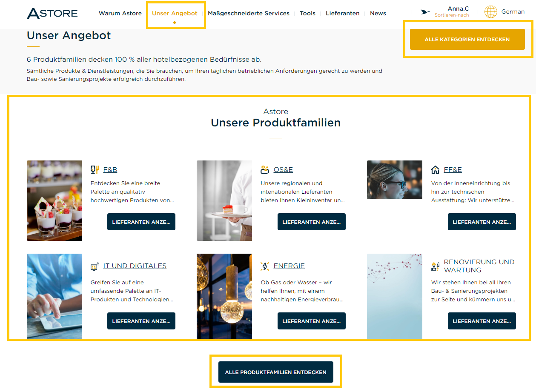Click the Sortieren-nach label under Anna.C
Viewport: 536px width, 392px height.
click(452, 15)
